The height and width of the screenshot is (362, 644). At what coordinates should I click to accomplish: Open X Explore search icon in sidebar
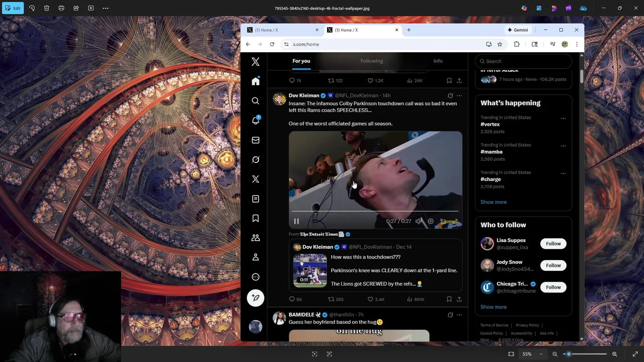256,101
